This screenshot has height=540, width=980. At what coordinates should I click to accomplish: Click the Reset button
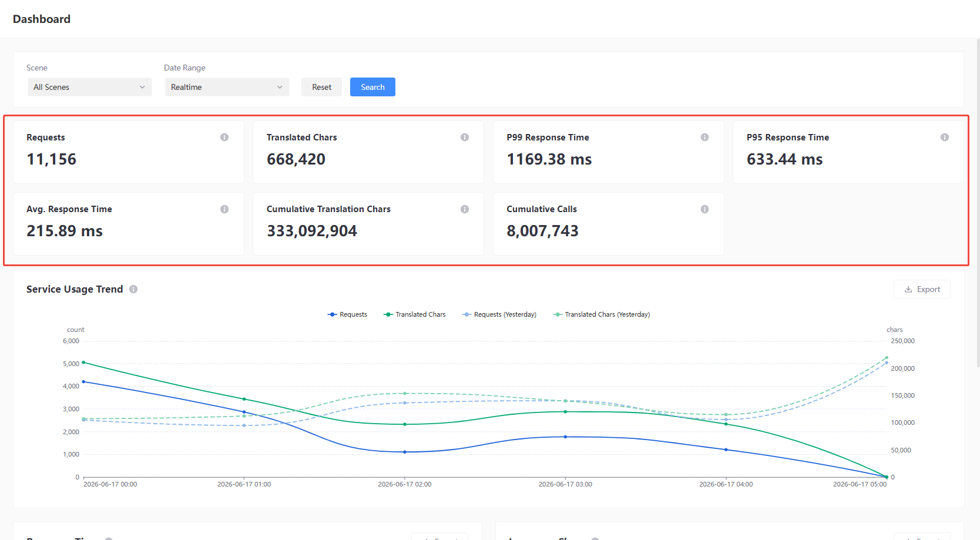(x=321, y=87)
